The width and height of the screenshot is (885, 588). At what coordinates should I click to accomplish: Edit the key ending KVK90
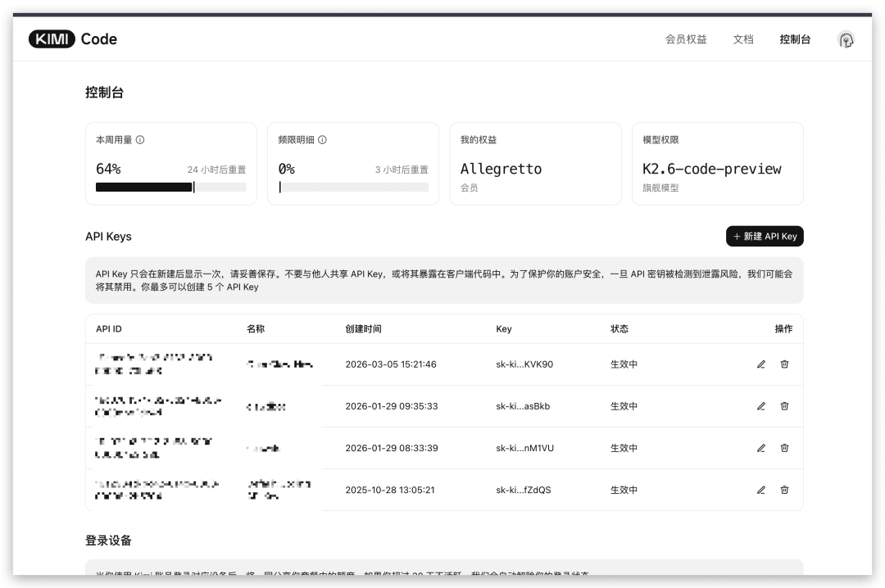pyautogui.click(x=760, y=364)
